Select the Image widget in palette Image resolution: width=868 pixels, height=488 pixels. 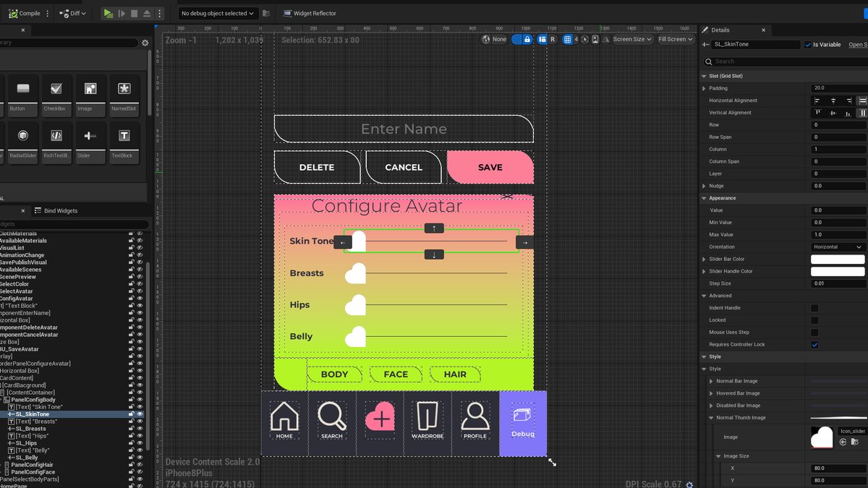pos(90,95)
